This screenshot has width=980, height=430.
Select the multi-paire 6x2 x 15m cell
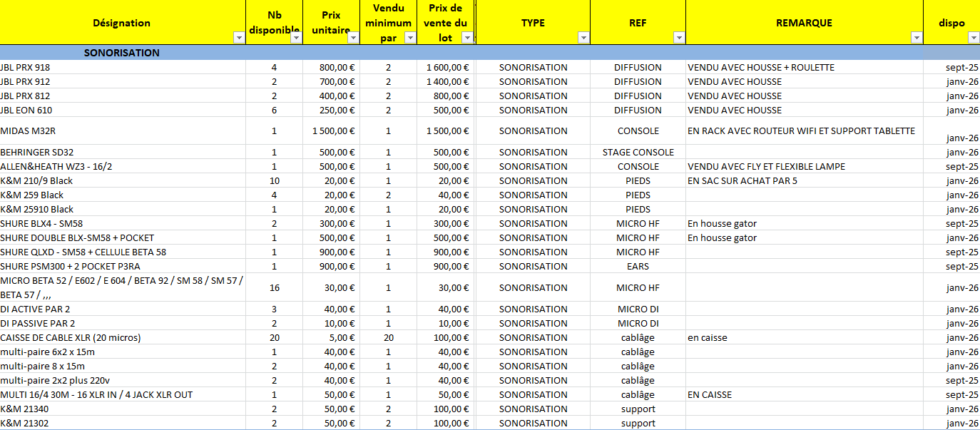click(x=122, y=352)
